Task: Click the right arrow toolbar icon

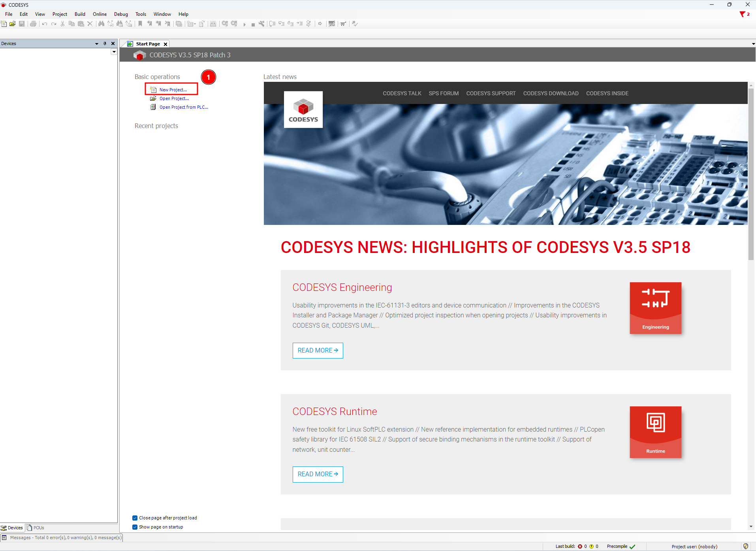Action: click(320, 24)
